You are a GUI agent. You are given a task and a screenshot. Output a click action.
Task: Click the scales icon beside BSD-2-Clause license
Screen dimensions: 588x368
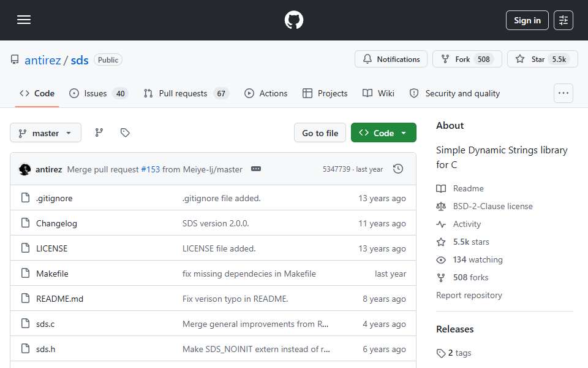pos(441,206)
